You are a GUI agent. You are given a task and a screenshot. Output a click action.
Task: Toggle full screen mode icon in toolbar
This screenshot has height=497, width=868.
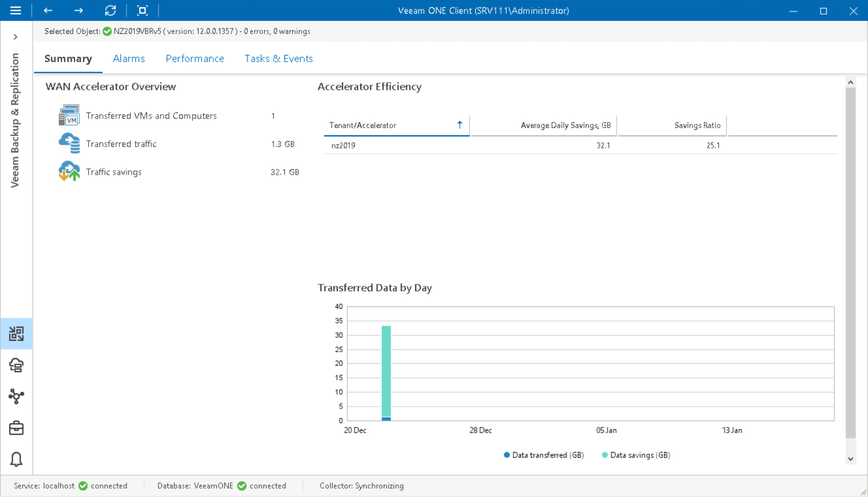[x=142, y=10]
